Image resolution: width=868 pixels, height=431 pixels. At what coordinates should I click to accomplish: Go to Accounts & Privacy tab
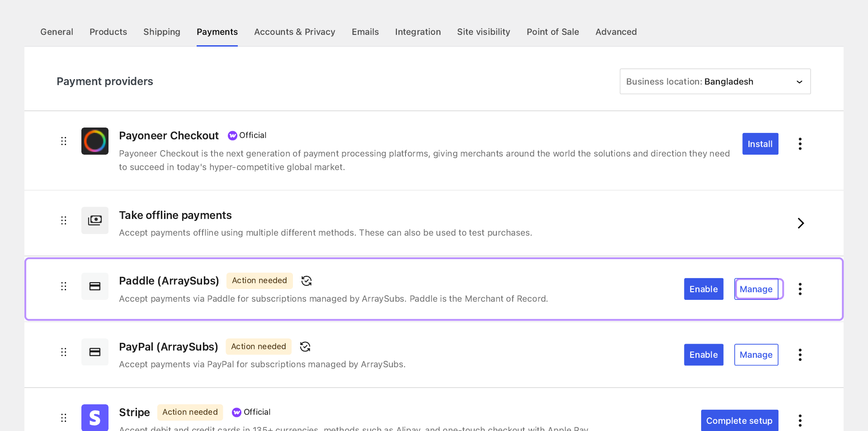point(295,32)
